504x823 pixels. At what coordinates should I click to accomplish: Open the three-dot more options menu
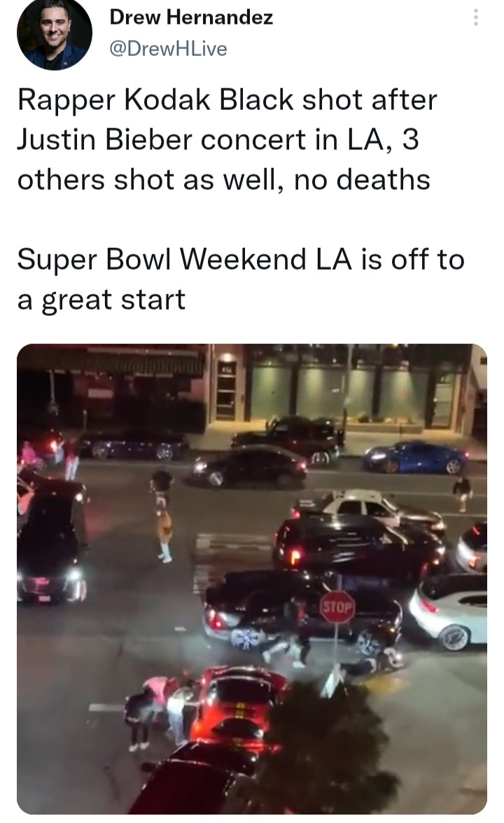coord(475,18)
